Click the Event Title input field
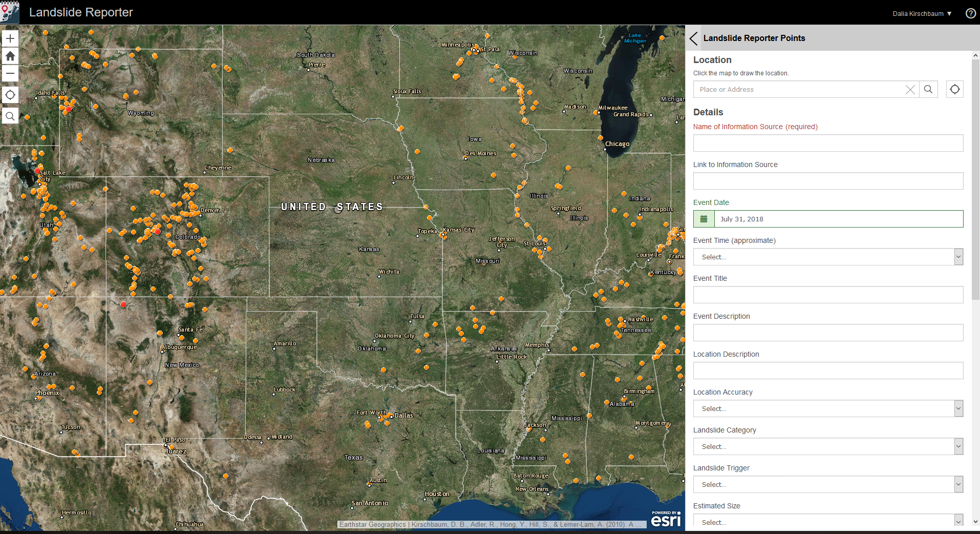The image size is (980, 534). (828, 295)
